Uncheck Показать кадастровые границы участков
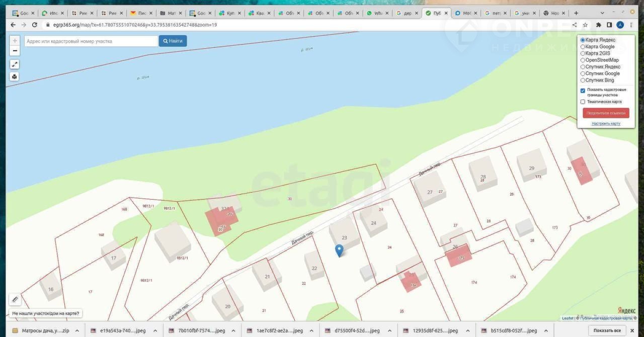 [583, 91]
